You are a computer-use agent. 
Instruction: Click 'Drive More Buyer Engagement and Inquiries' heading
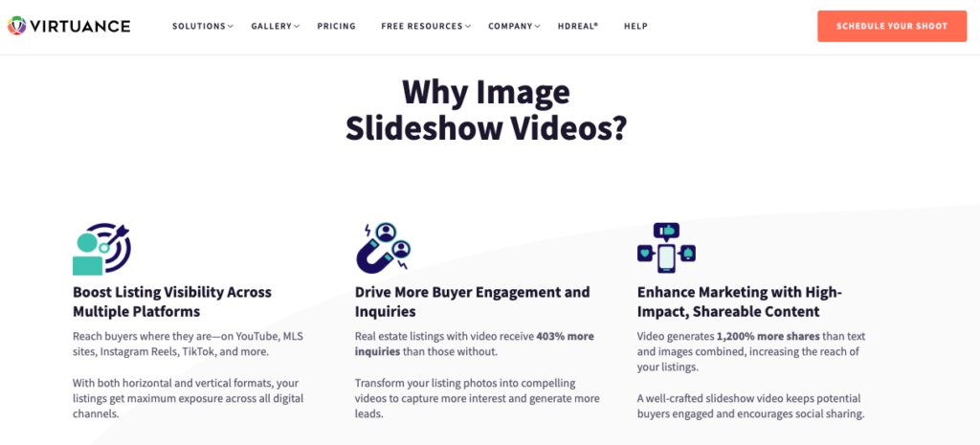tap(473, 301)
